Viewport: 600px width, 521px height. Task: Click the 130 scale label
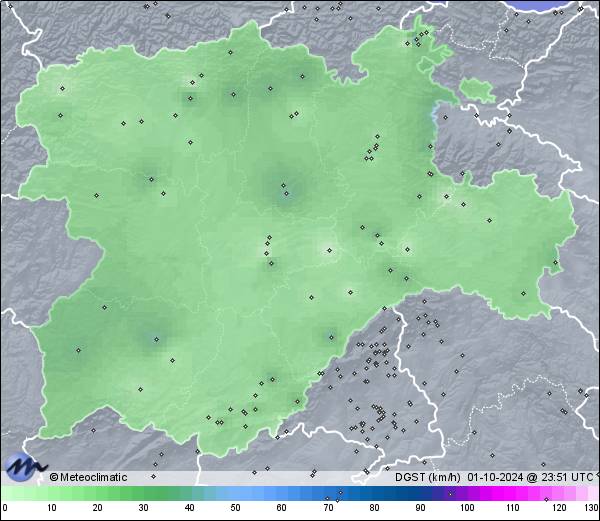(x=591, y=508)
